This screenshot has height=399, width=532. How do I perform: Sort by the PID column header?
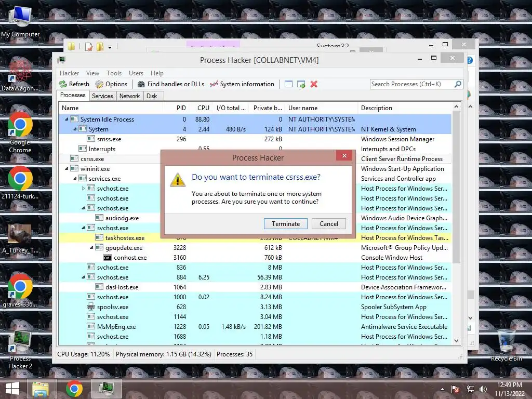(176, 108)
